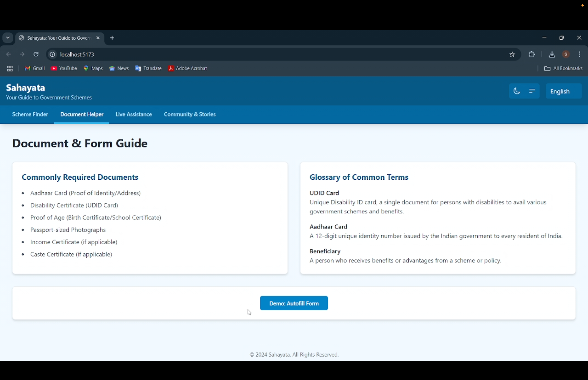Image resolution: width=588 pixels, height=380 pixels.
Task: Toggle dark mode moon icon
Action: coord(516,91)
